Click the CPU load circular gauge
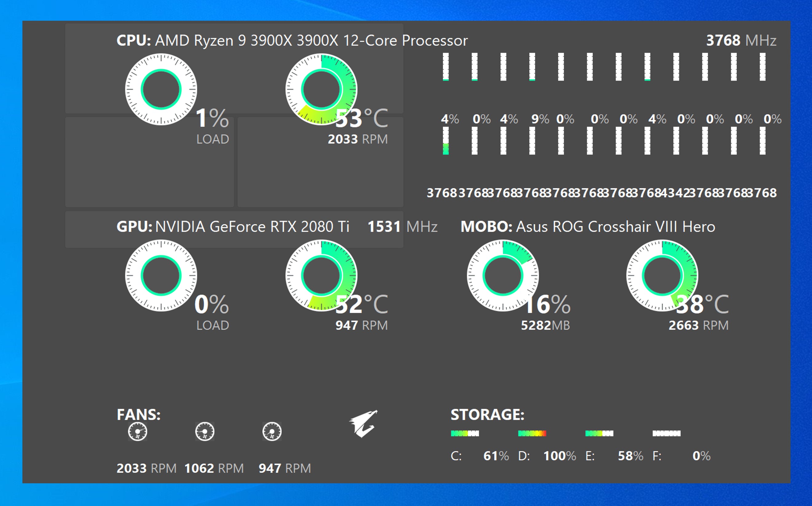 click(161, 89)
